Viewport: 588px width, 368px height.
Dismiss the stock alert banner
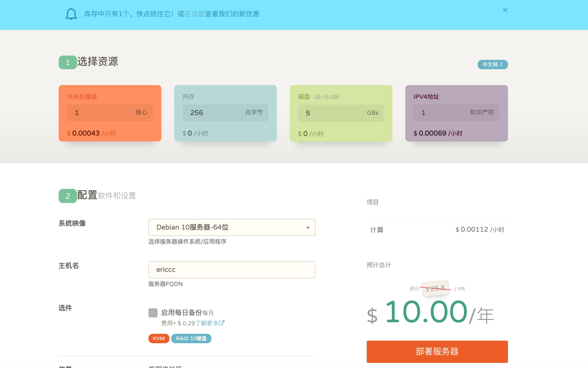pos(505,10)
